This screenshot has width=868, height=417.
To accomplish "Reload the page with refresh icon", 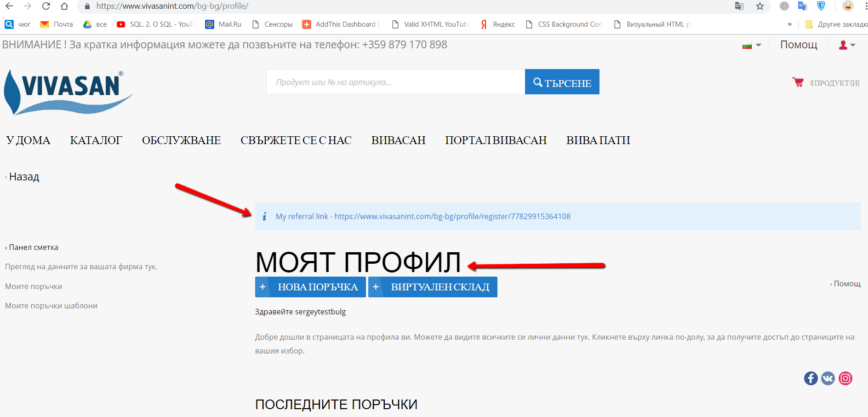I will [46, 6].
